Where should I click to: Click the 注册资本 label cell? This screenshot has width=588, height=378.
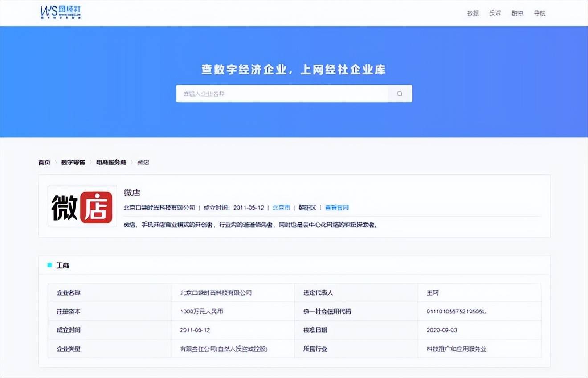pyautogui.click(x=110, y=312)
